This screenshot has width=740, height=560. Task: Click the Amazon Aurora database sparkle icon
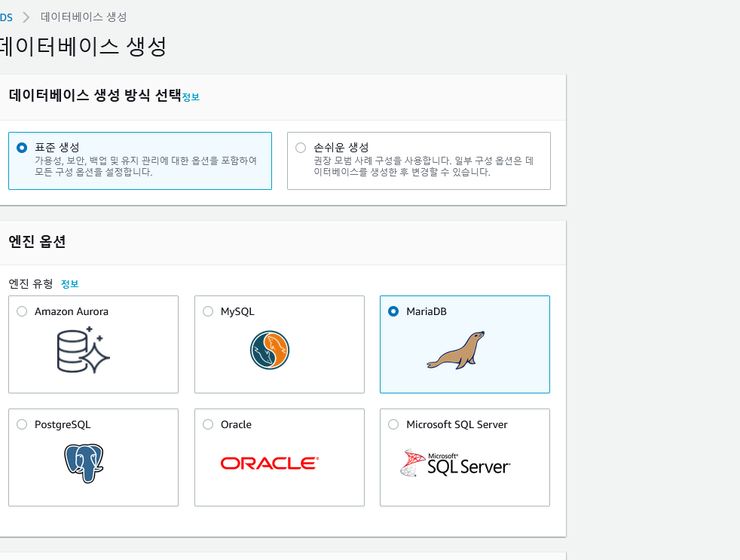(84, 350)
